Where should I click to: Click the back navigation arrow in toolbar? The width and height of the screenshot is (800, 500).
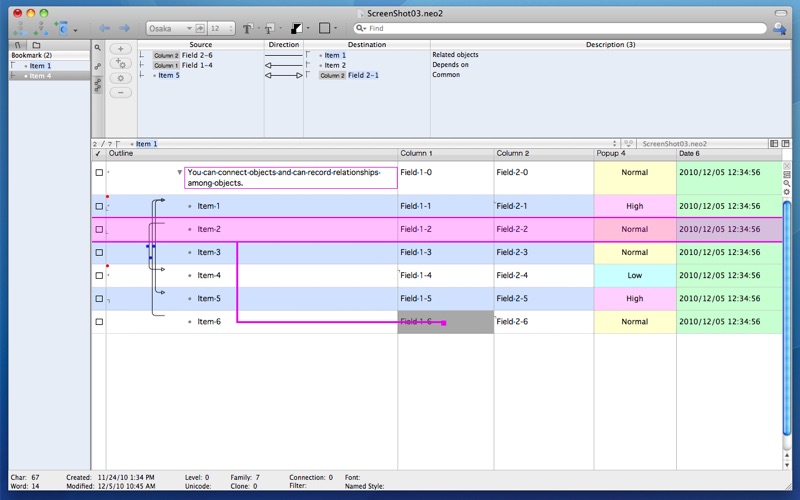coord(104,28)
